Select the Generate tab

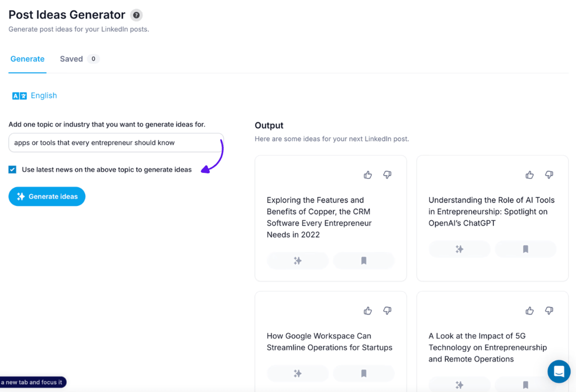pyautogui.click(x=27, y=59)
